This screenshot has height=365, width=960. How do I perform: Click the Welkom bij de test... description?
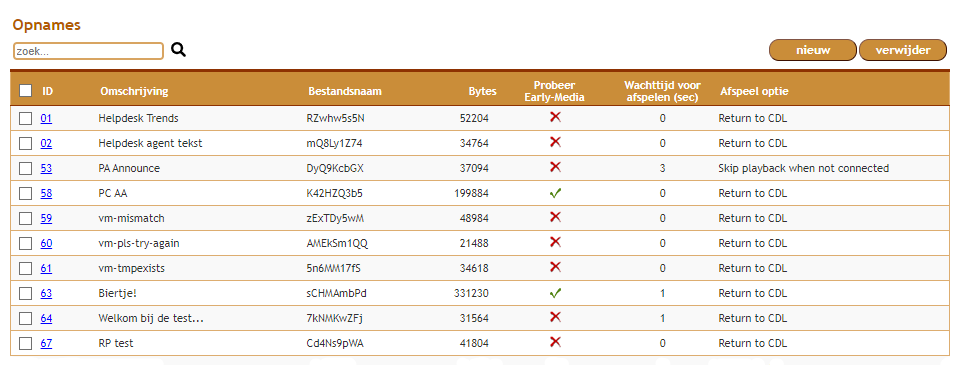[151, 318]
